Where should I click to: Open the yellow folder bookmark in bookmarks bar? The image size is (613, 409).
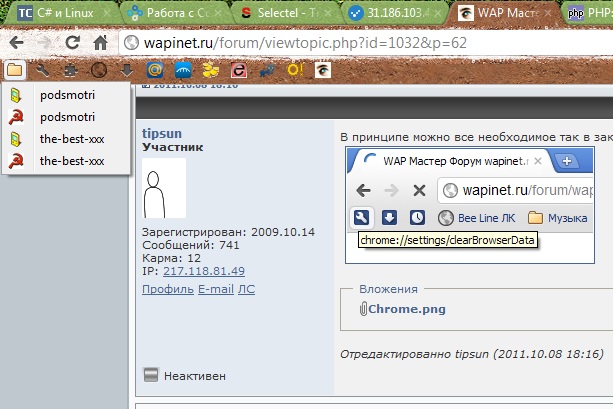[15, 70]
